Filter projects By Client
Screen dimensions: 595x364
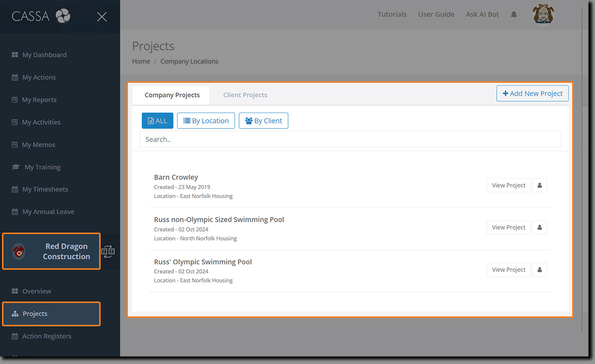tap(263, 121)
